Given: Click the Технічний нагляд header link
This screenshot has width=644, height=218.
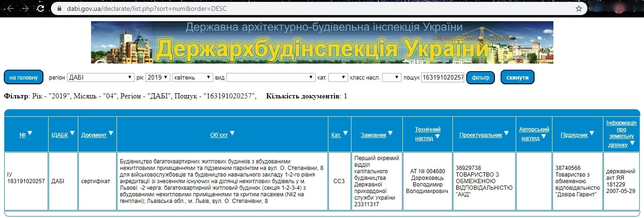Looking at the screenshot, I should pyautogui.click(x=427, y=134).
